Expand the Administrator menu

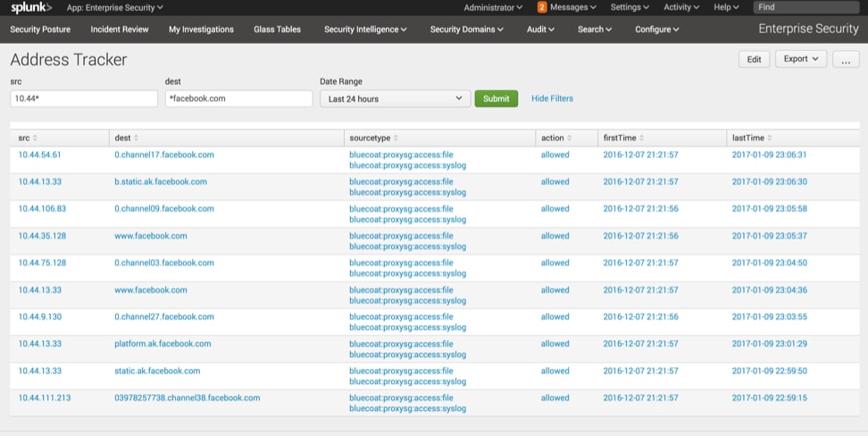click(x=493, y=8)
